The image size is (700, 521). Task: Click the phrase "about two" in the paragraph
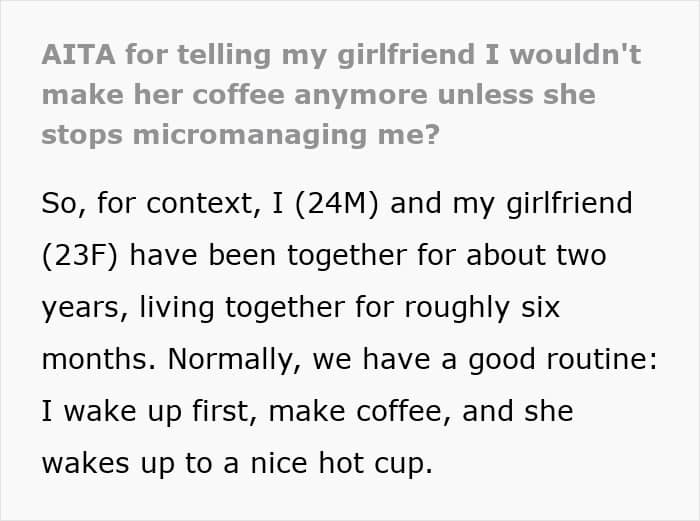pyautogui.click(x=536, y=255)
